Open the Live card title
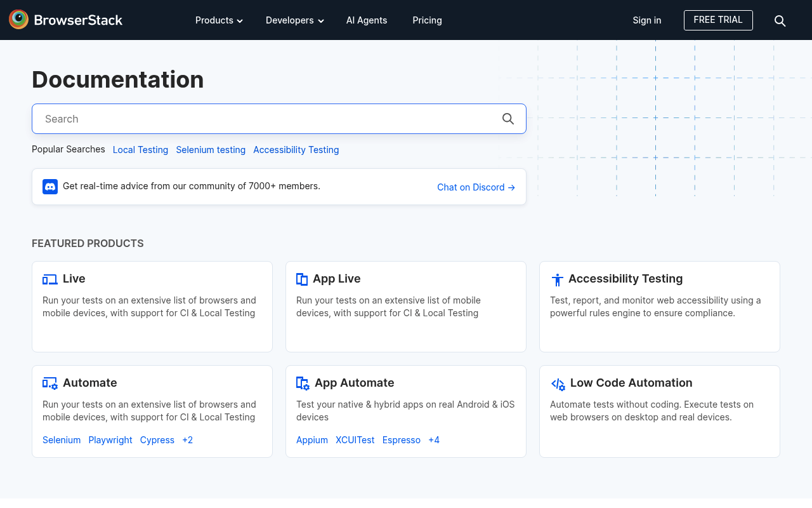This screenshot has width=812, height=508. pos(74,279)
